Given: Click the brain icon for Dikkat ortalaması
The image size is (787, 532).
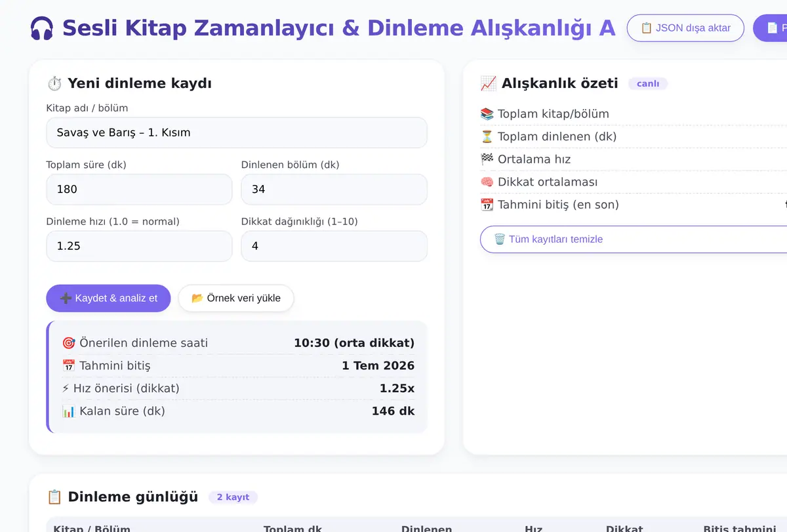Looking at the screenshot, I should pos(487,182).
